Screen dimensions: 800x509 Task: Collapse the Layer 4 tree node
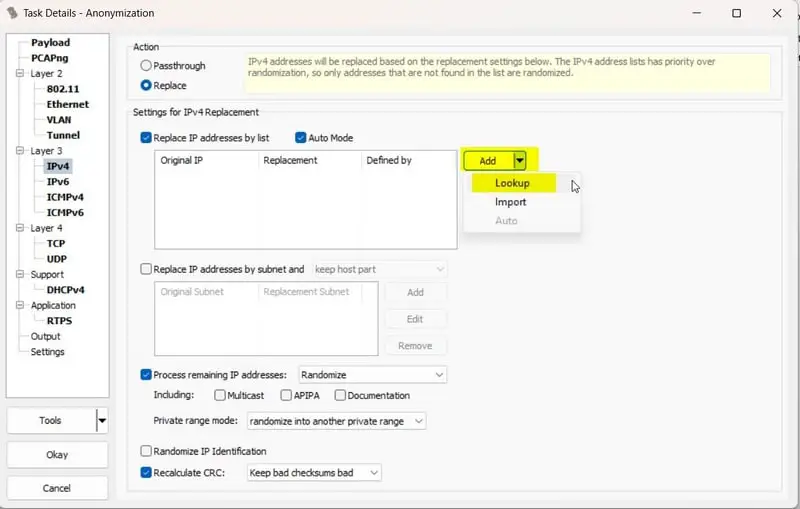click(x=20, y=228)
